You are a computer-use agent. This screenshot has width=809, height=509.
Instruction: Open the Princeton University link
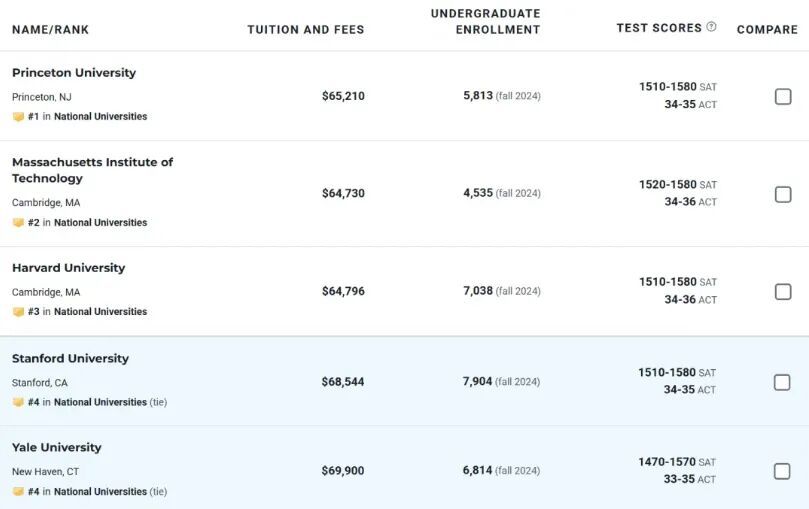click(74, 73)
